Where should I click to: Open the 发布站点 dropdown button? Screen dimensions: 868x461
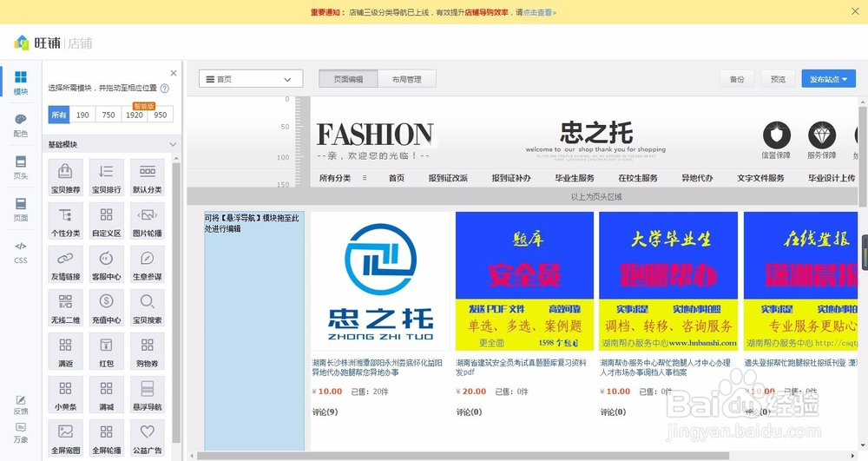coord(828,79)
